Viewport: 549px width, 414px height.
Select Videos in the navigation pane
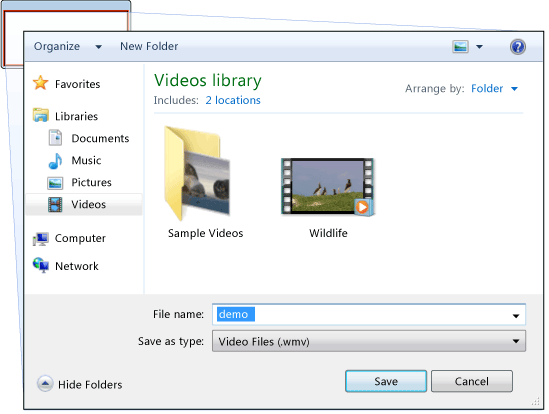pyautogui.click(x=89, y=205)
